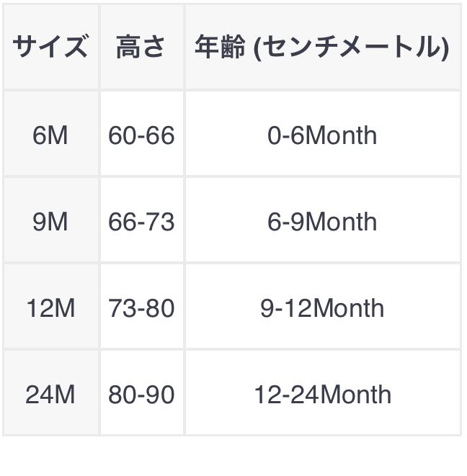Screen dimensions: 467x476
Task: Click the 60-66 height cell
Action: coord(141,135)
